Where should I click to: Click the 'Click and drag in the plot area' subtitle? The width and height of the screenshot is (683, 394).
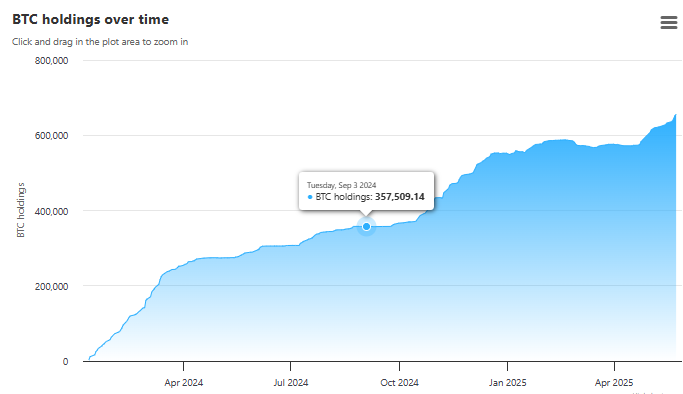(x=100, y=42)
